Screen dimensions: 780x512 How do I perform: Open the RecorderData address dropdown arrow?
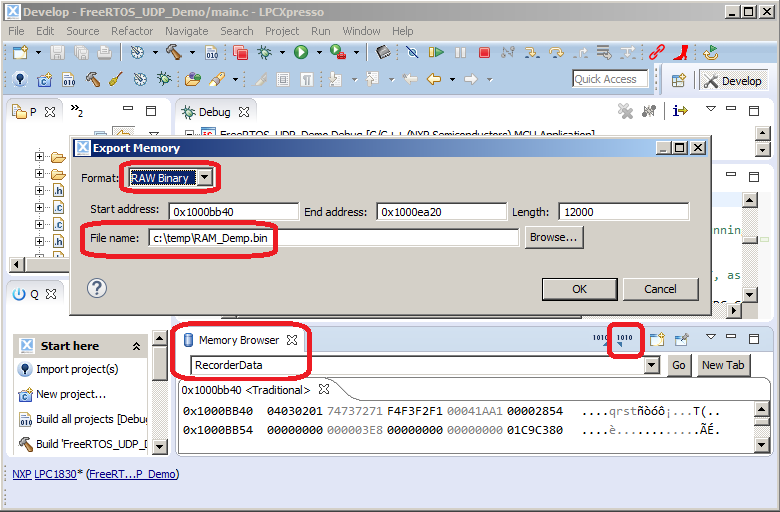652,365
